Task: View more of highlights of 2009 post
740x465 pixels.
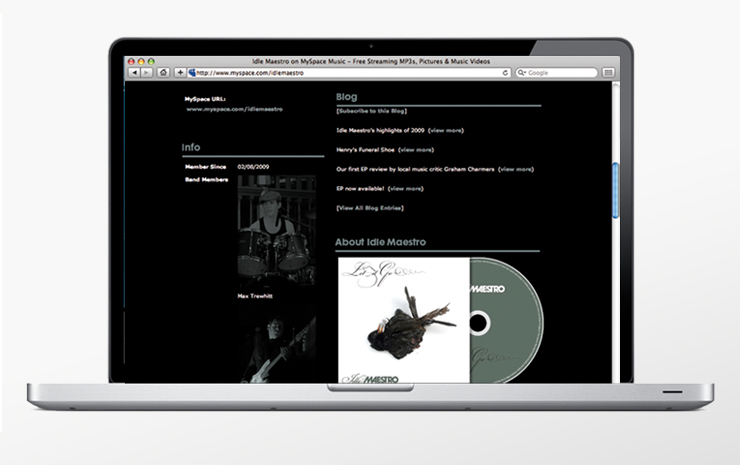Action: [446, 130]
